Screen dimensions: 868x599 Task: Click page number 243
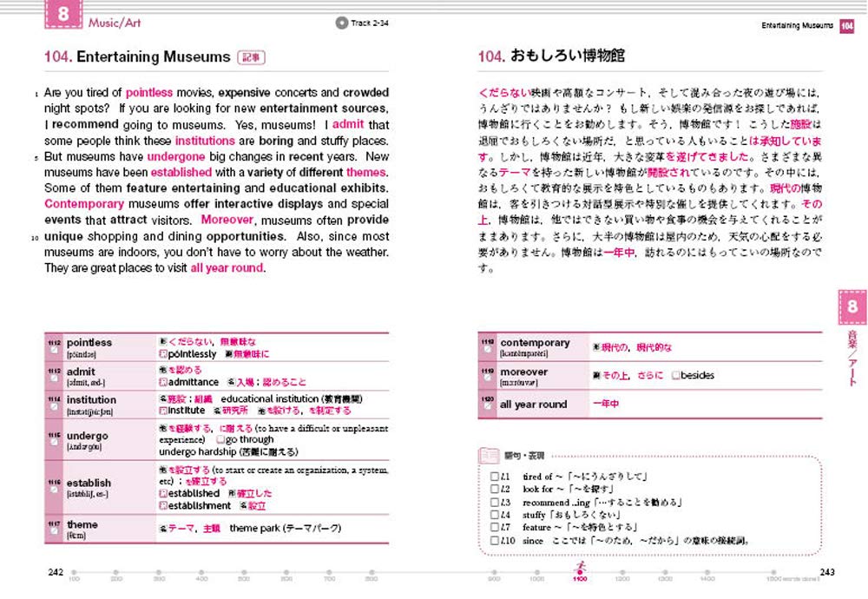point(827,572)
